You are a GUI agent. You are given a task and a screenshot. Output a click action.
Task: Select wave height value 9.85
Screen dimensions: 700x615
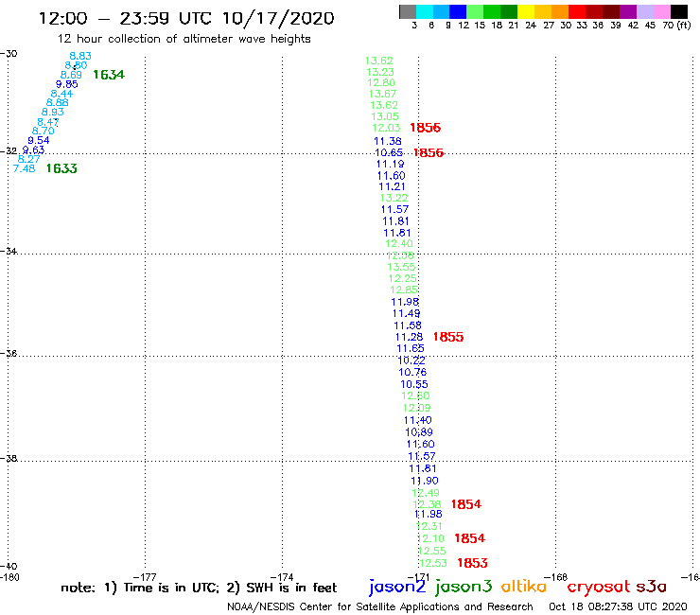tap(66, 84)
